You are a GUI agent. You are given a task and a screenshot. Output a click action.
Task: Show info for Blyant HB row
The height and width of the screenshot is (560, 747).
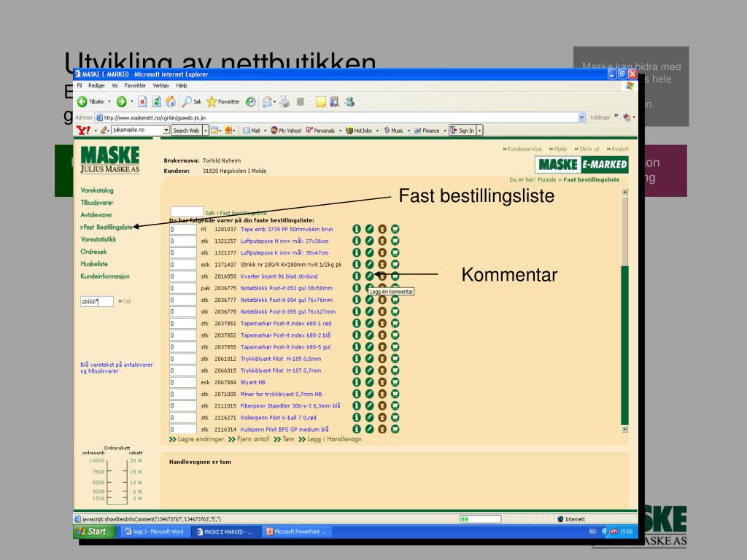point(356,382)
